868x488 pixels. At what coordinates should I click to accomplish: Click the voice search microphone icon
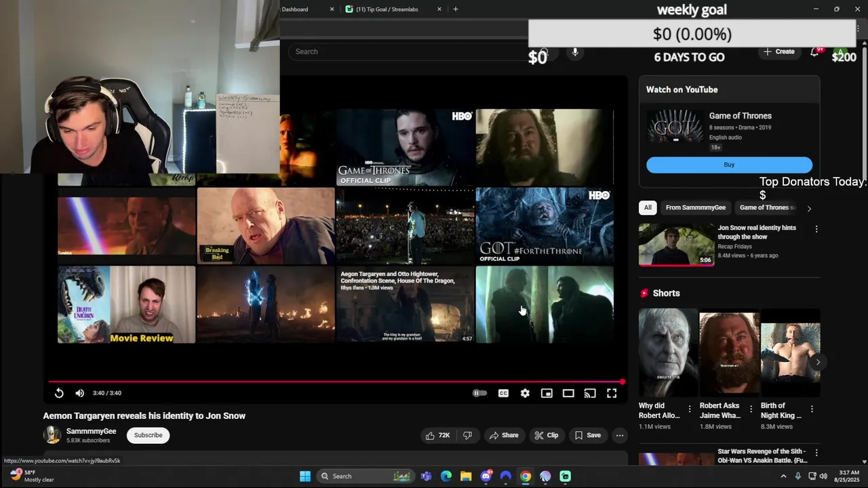click(x=575, y=52)
